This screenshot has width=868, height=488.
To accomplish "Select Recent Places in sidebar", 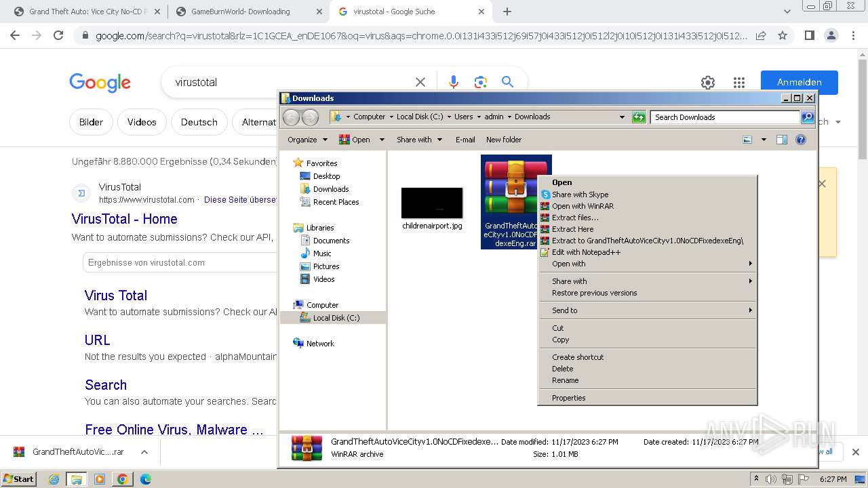I will [x=336, y=202].
